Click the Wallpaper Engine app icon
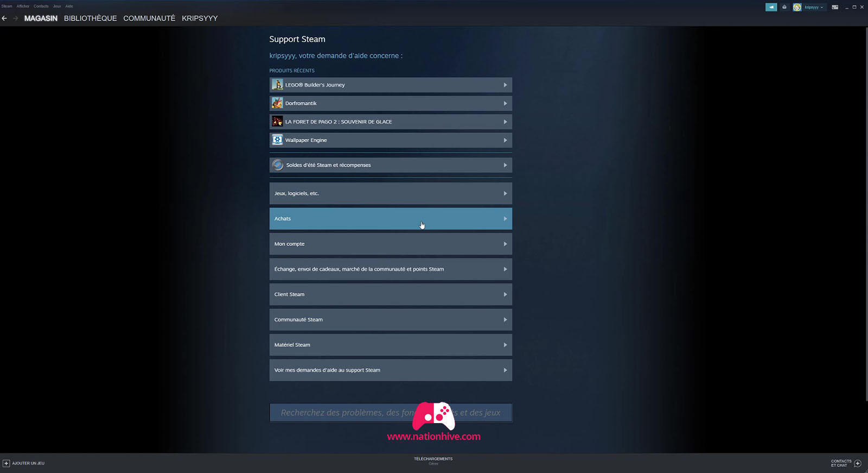Viewport: 868px width, 473px height. pos(277,140)
